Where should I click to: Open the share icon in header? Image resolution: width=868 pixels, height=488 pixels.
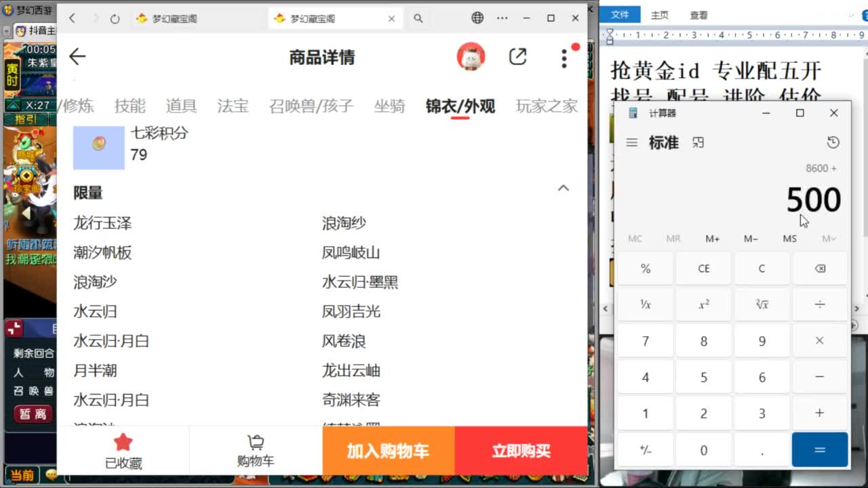coord(517,57)
